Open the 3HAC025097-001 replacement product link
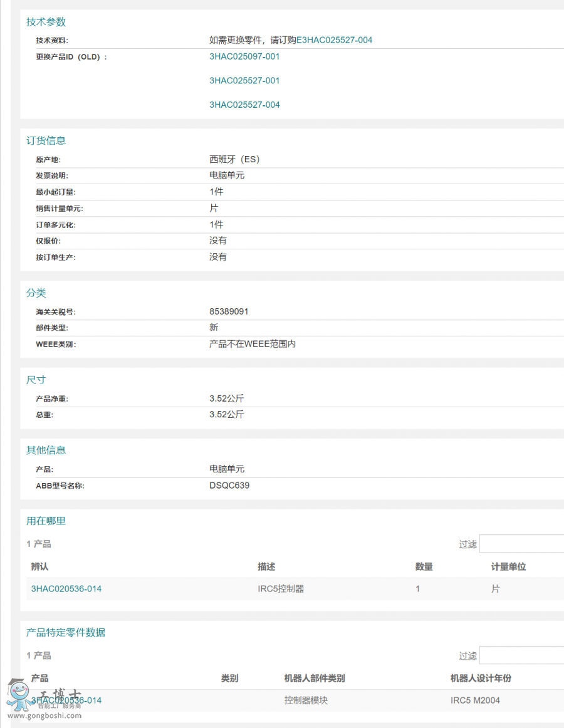Viewport: 564px width, 728px height. (x=244, y=56)
